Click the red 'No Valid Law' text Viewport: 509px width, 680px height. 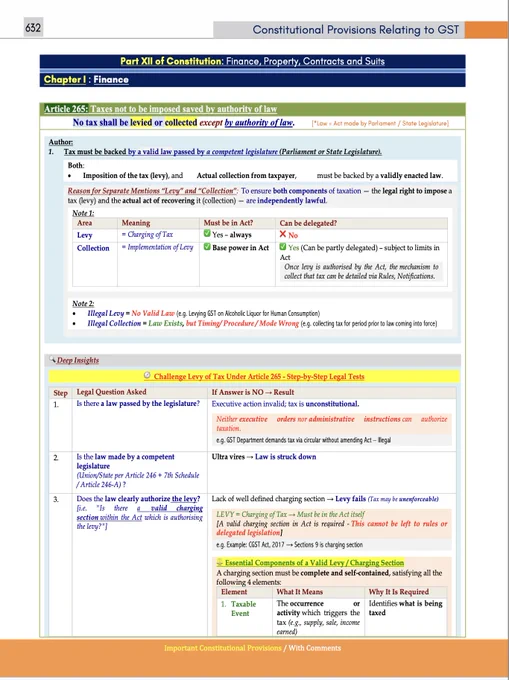153,313
